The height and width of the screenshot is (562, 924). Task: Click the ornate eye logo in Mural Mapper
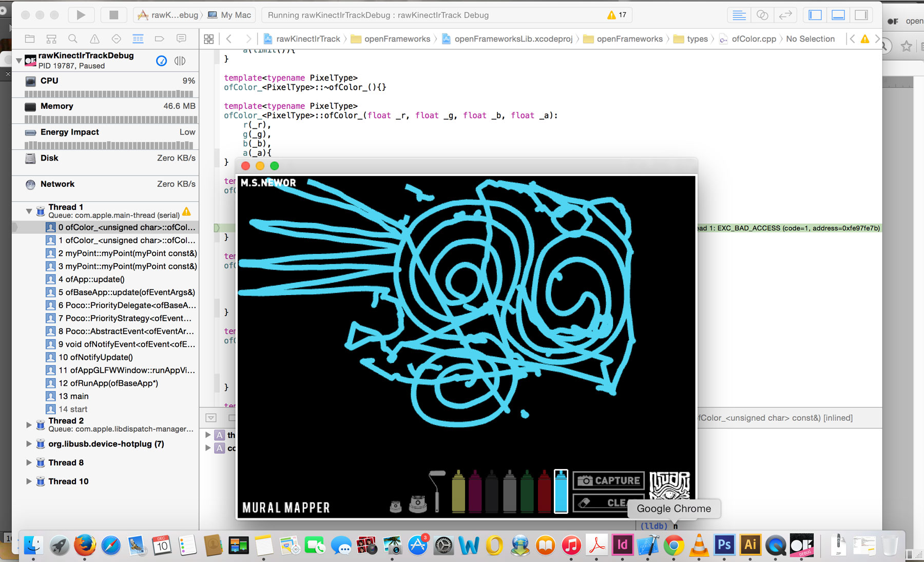coord(669,486)
